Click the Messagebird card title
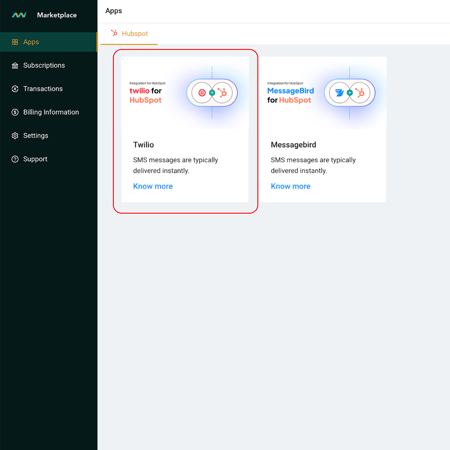This screenshot has height=450, width=450. pyautogui.click(x=293, y=145)
